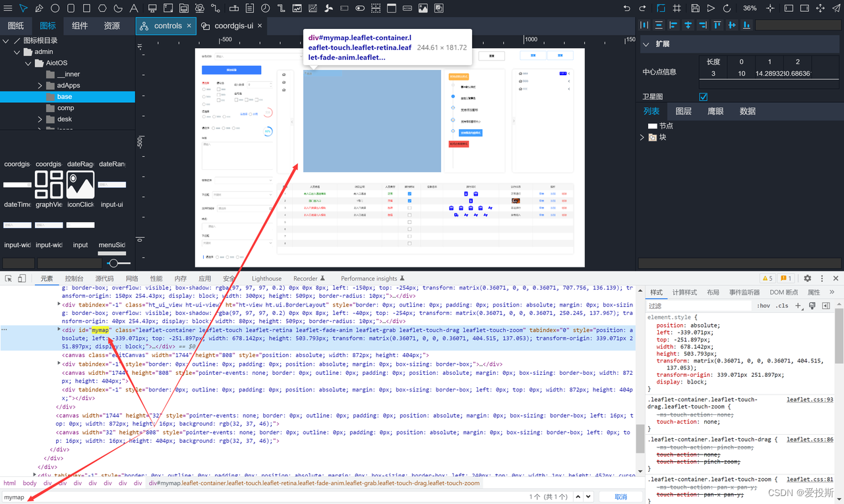Viewport: 844px width, 504px height.
Task: Click the 节点 white color swatch
Action: tap(653, 126)
